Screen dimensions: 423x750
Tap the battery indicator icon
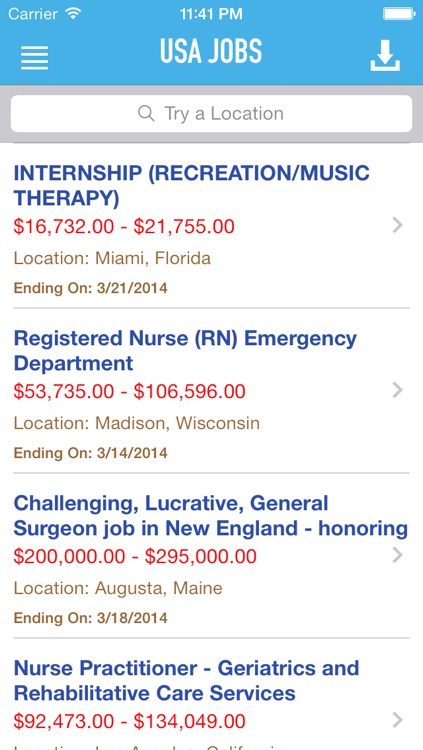[x=399, y=14]
